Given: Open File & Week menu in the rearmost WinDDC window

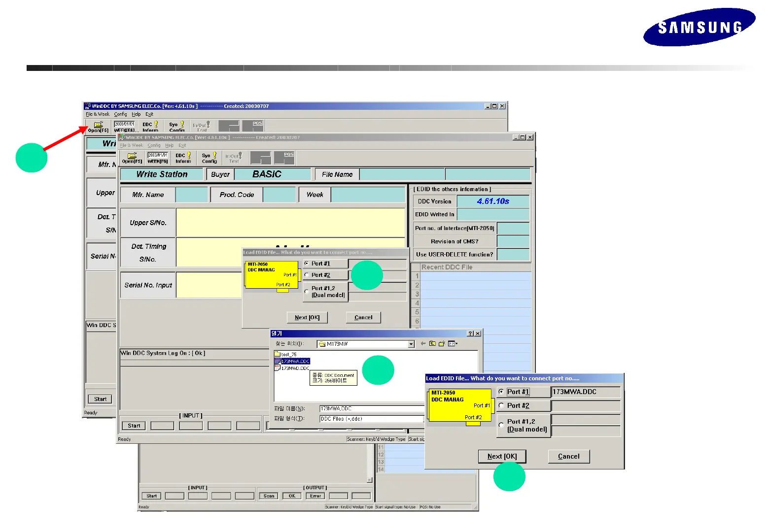Looking at the screenshot, I should (x=98, y=114).
